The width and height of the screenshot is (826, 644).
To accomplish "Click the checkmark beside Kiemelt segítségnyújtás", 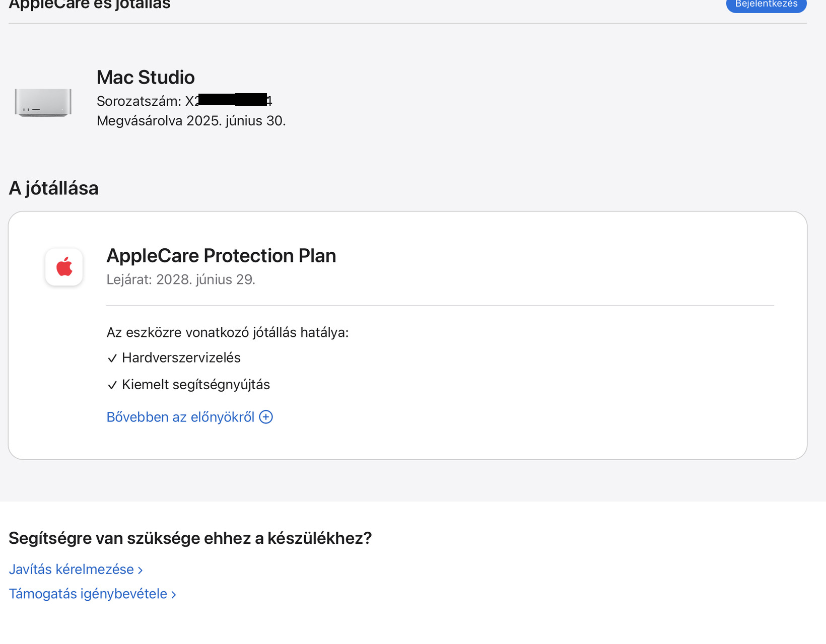I will click(x=112, y=385).
